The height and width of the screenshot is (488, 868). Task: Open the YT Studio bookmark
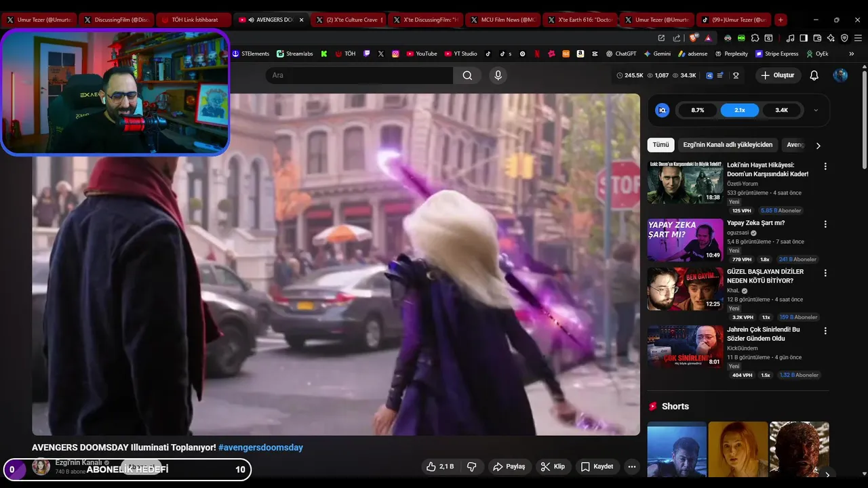pyautogui.click(x=461, y=54)
